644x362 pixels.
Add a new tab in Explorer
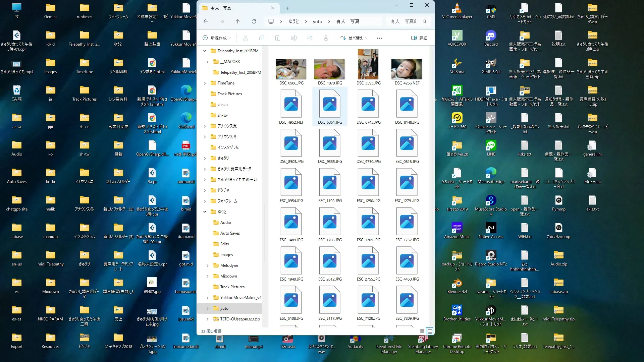coord(287,8)
